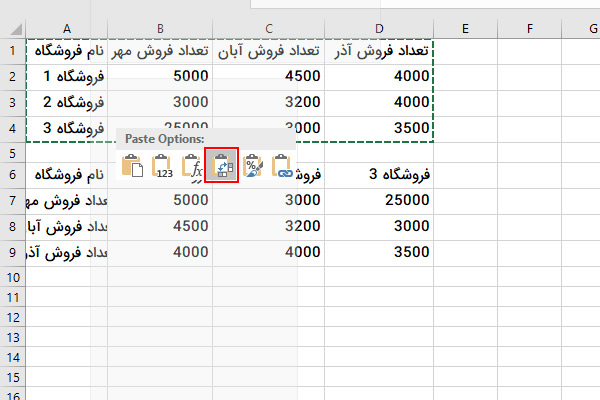
Task: Click cell B9 with value 4000
Action: coord(160,253)
